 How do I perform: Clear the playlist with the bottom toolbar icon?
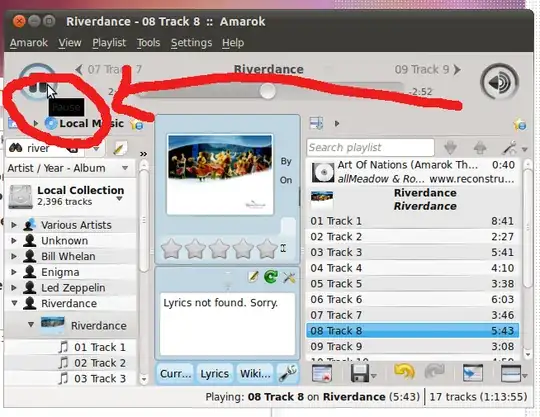coord(322,373)
